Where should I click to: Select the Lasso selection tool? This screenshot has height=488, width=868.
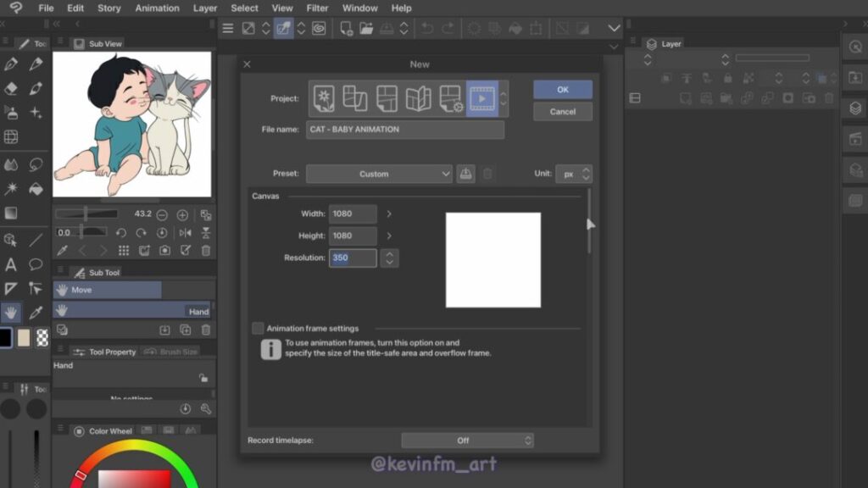36,164
